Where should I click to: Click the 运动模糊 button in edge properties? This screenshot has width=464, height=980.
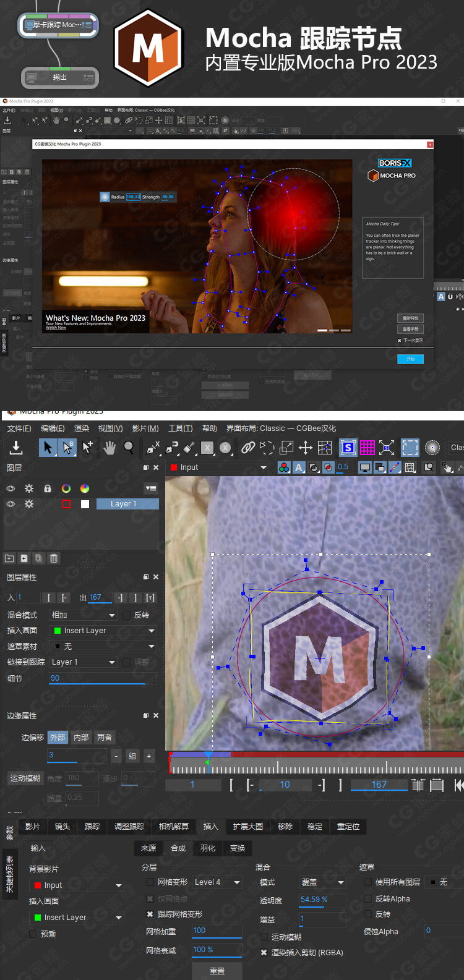(x=25, y=778)
